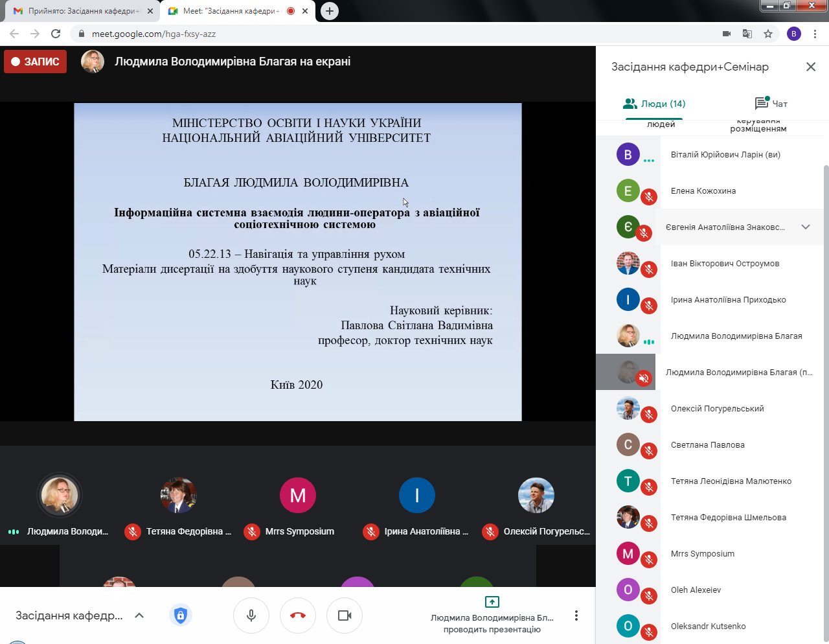Click the meeting name Засідання кафедр... at bottom
This screenshot has height=644, width=829.
pyautogui.click(x=69, y=615)
